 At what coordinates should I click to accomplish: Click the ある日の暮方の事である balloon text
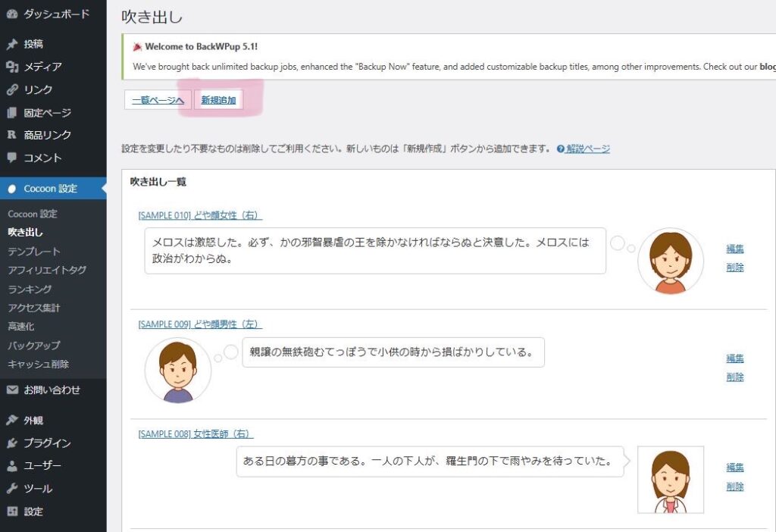[428, 462]
